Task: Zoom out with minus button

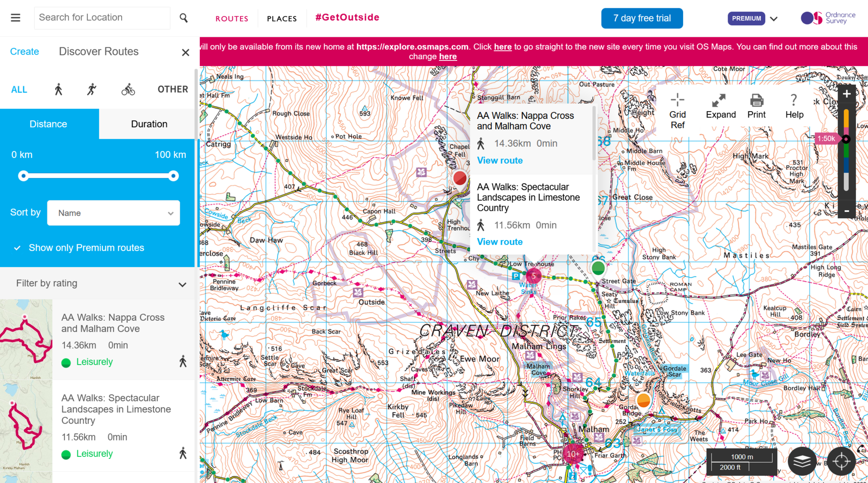Action: click(846, 211)
